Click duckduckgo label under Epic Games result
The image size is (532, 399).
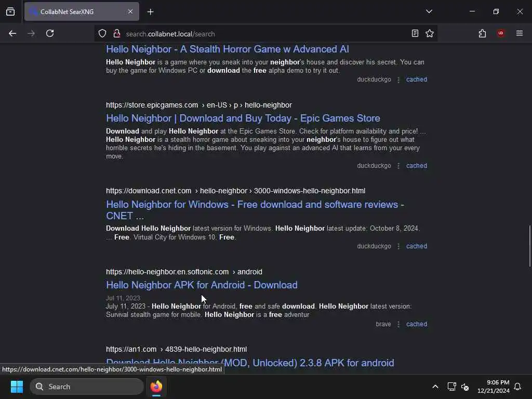374,166
